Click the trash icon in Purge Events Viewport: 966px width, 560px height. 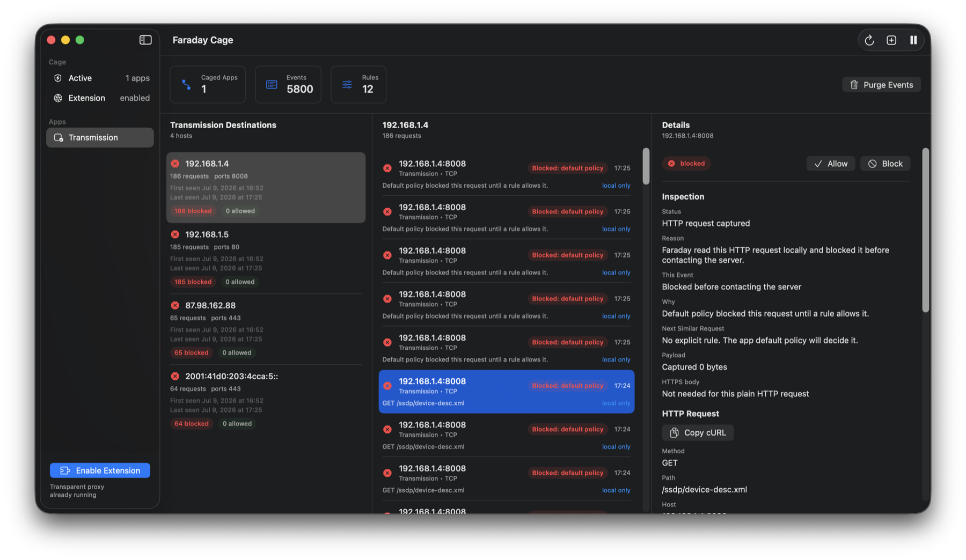pos(854,85)
